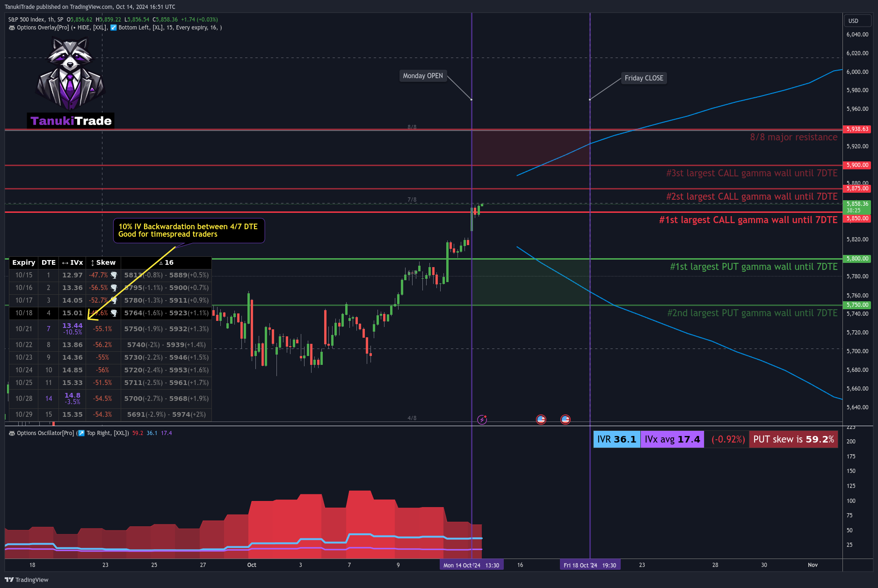Select the 5,850.00 red price tag

[x=857, y=218]
